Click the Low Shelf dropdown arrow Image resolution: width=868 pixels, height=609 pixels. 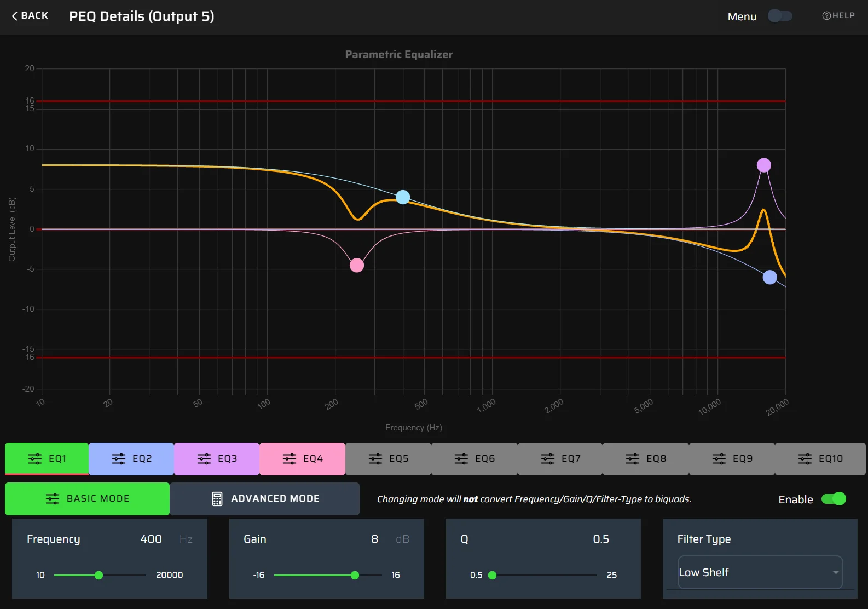pyautogui.click(x=835, y=572)
